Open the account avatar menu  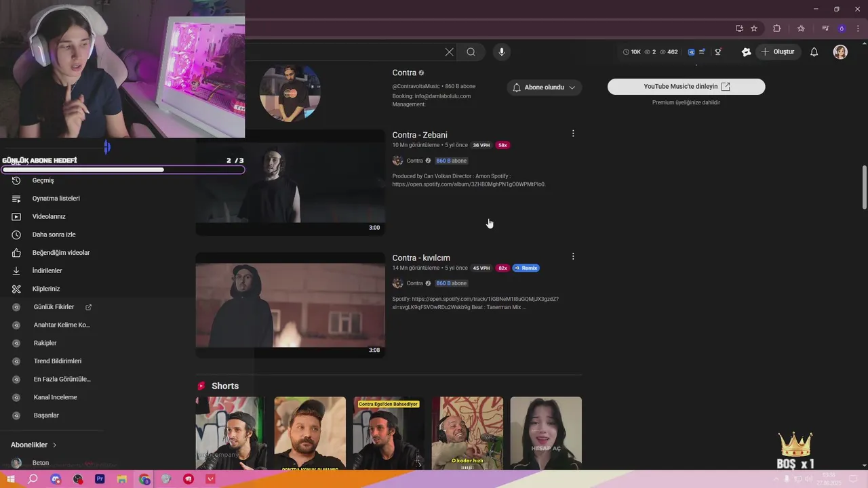(x=840, y=52)
